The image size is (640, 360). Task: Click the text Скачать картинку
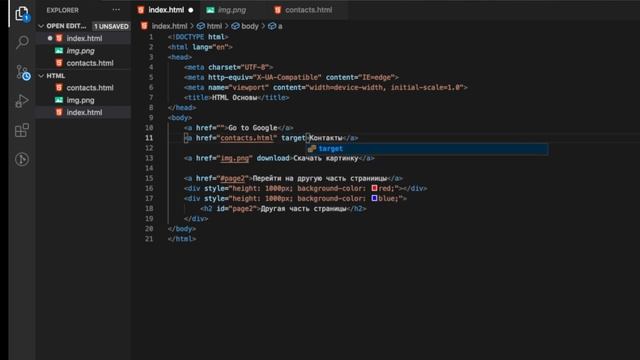coord(326,158)
